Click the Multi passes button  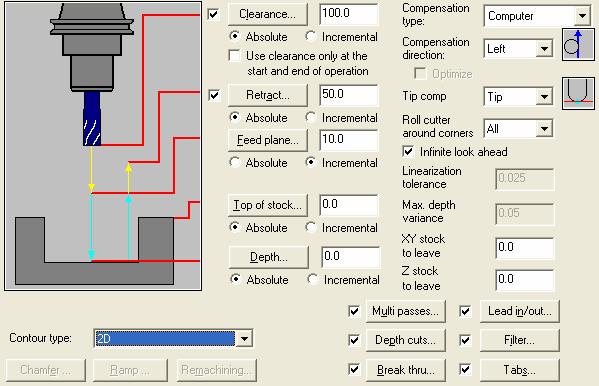point(405,311)
